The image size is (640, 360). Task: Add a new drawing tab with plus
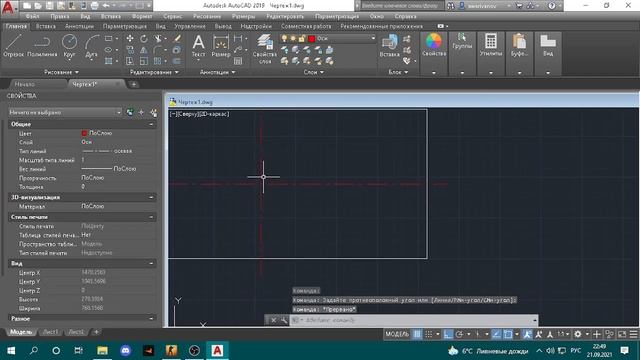coord(133,84)
